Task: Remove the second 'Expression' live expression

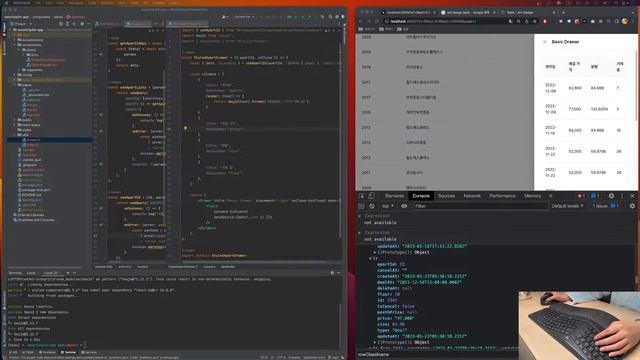Action: 360,232
